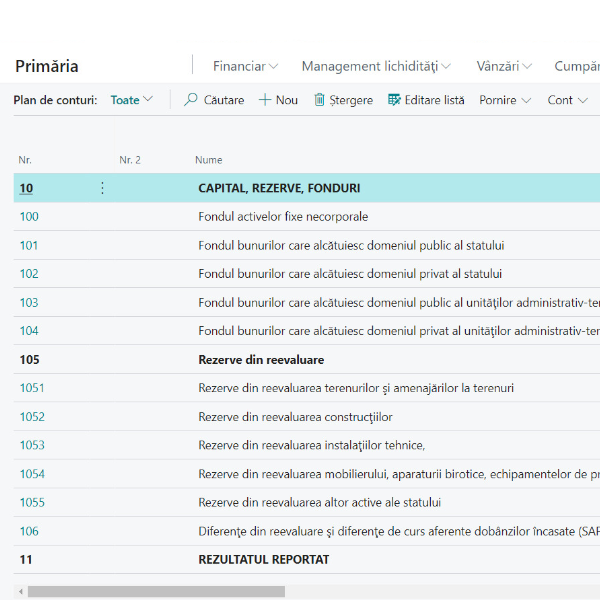Screen dimensions: 600x600
Task: Click the Nou button label
Action: (x=287, y=100)
